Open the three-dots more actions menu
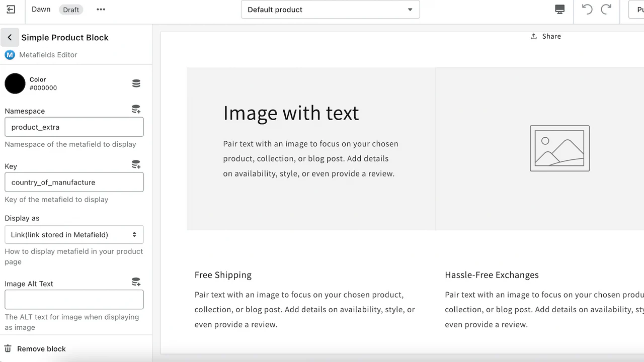Viewport: 644px width, 362px height. [x=101, y=10]
